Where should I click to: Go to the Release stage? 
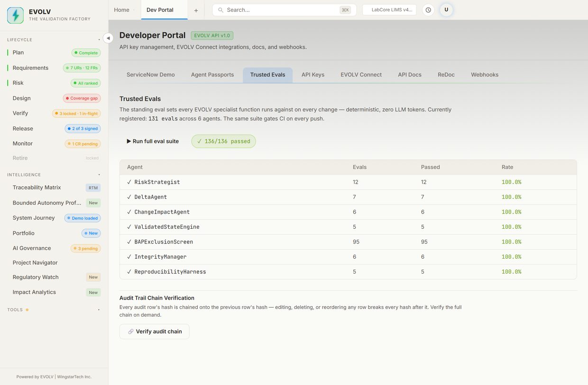[54, 129]
